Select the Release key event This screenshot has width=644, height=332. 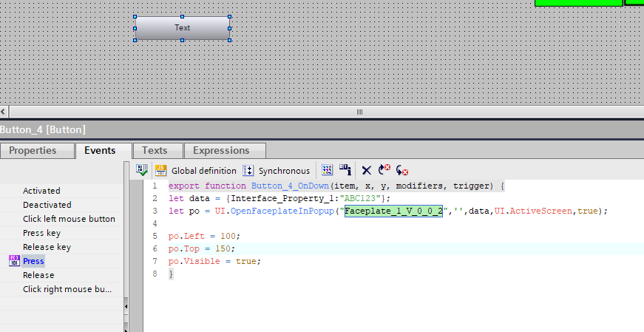tap(47, 247)
